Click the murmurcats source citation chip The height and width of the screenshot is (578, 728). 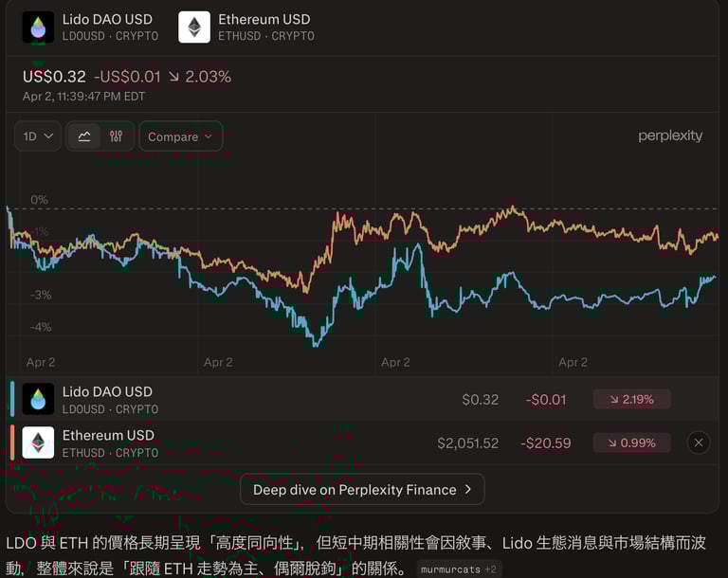point(458,569)
